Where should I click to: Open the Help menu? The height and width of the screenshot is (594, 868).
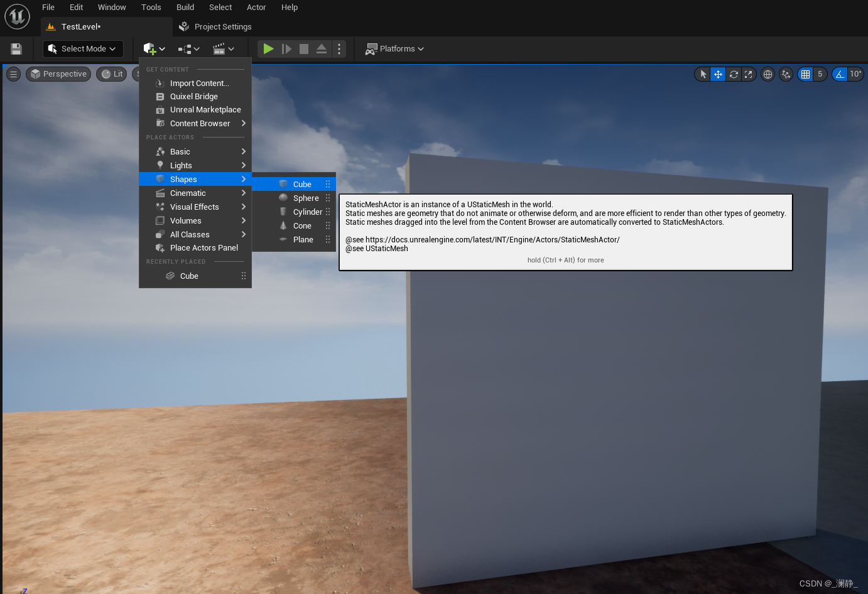(x=290, y=8)
